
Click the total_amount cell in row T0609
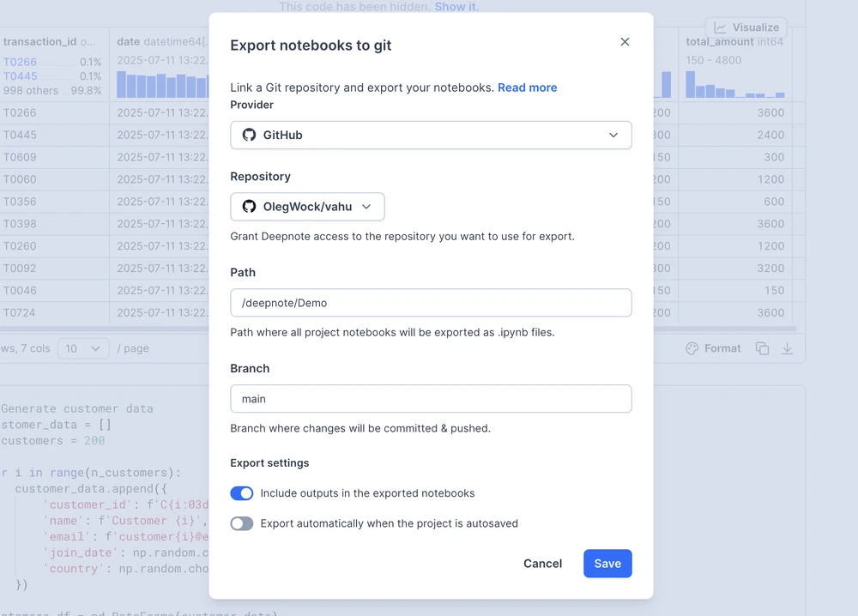tap(735, 157)
